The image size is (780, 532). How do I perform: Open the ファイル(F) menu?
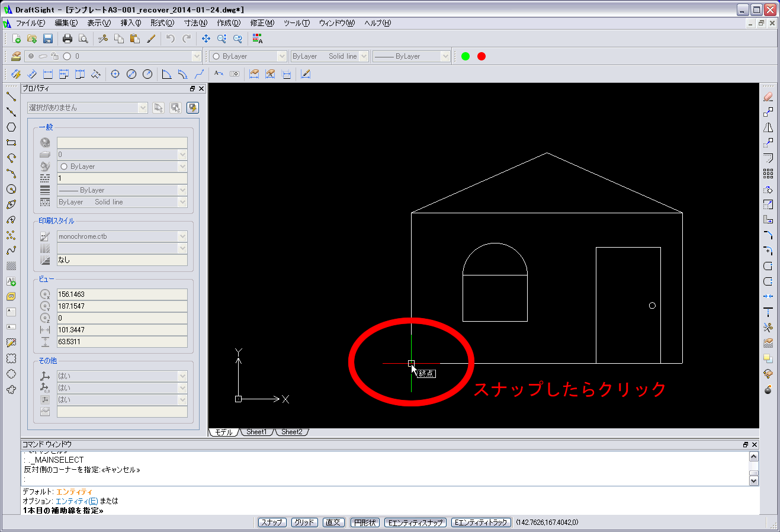30,23
